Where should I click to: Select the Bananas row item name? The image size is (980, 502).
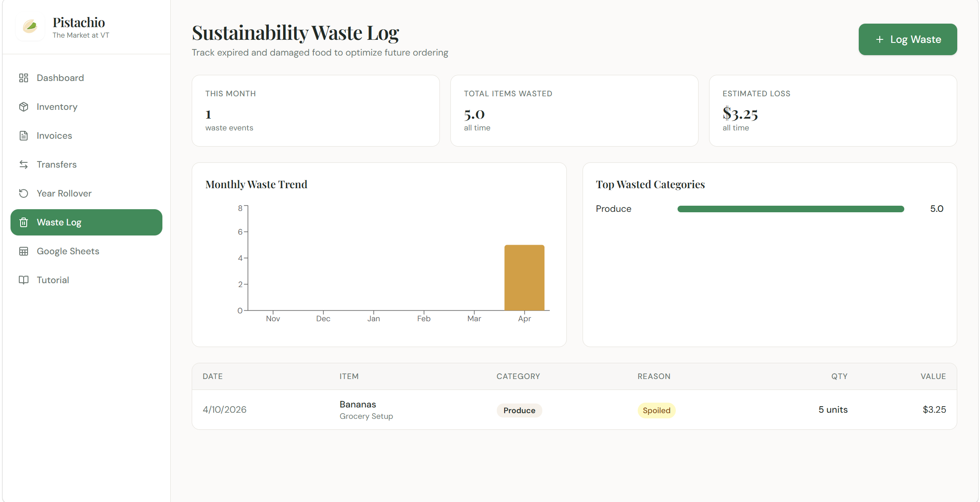tap(358, 404)
